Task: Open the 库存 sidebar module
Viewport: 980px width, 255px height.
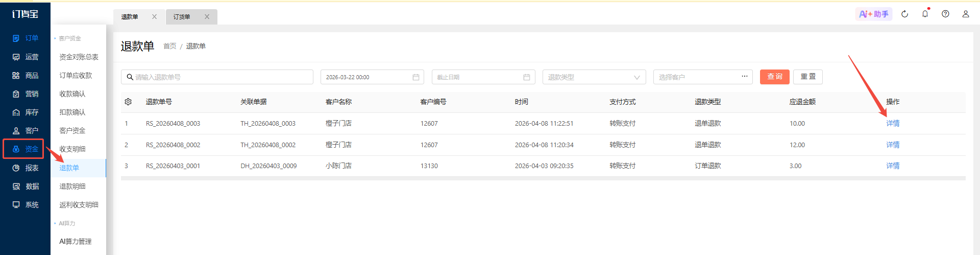Action: coord(26,112)
